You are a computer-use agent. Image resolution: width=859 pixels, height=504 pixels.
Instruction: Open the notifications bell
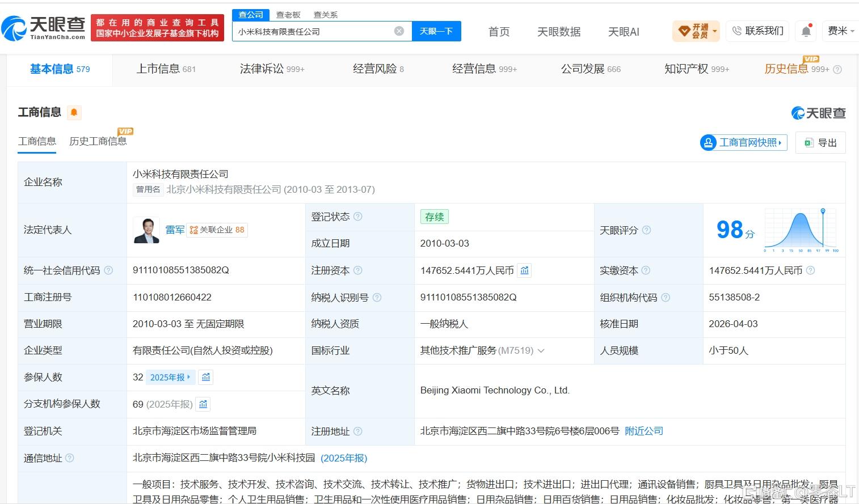[x=806, y=31]
